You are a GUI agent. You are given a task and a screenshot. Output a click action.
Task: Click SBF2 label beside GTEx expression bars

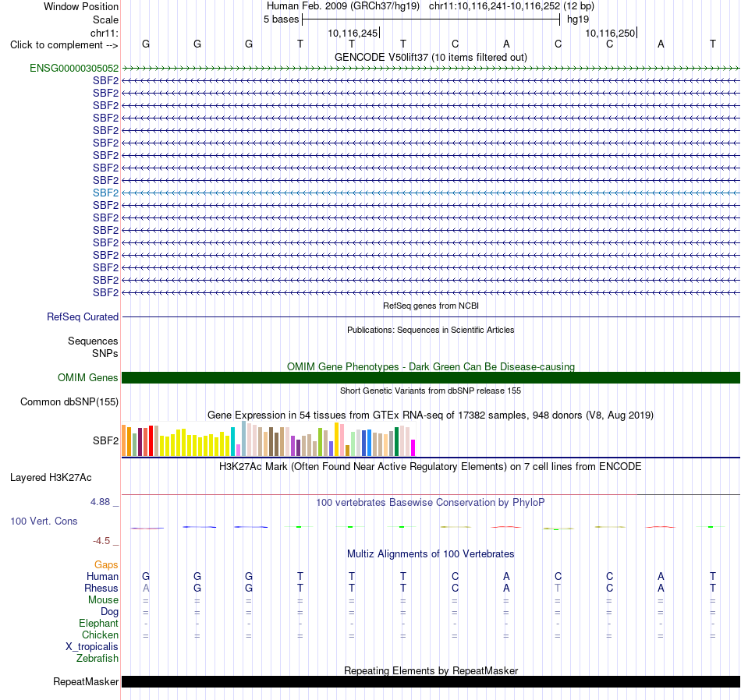(x=105, y=440)
